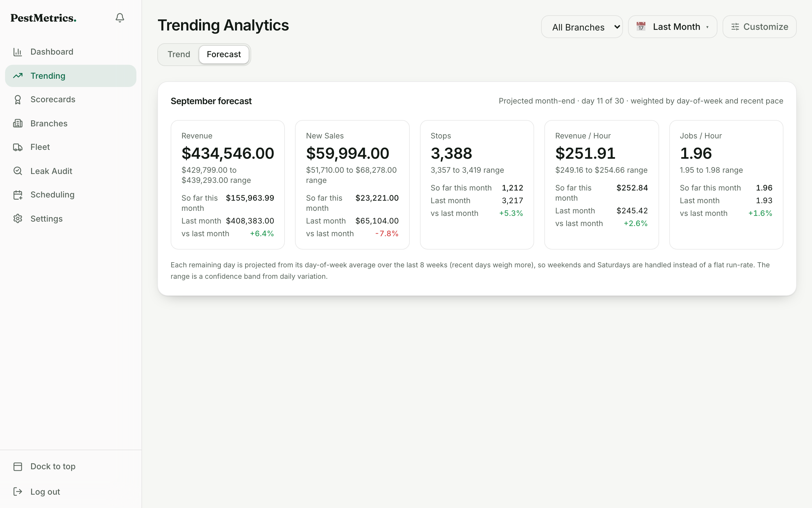Click the Dock to top panel icon
The image size is (812, 508).
[x=18, y=466]
